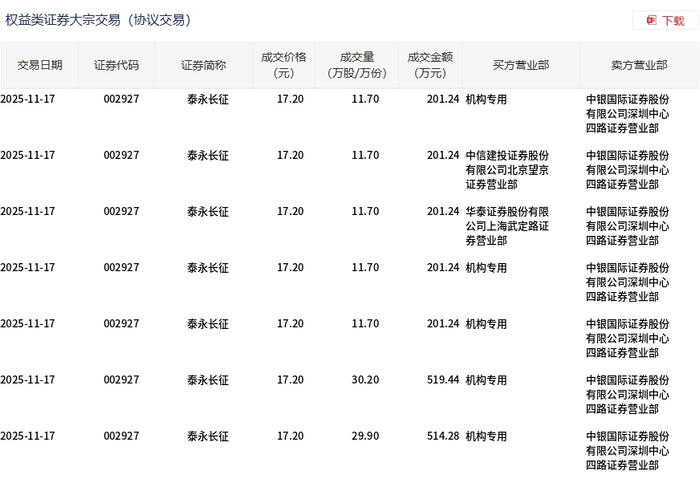Click code 002927 in the 514.28 row
This screenshot has height=483, width=700.
click(x=121, y=436)
